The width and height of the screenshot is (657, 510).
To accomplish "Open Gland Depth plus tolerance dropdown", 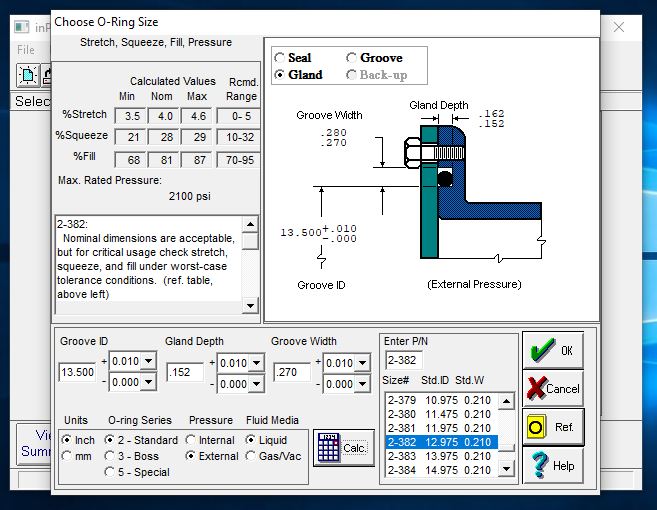I will (x=256, y=362).
